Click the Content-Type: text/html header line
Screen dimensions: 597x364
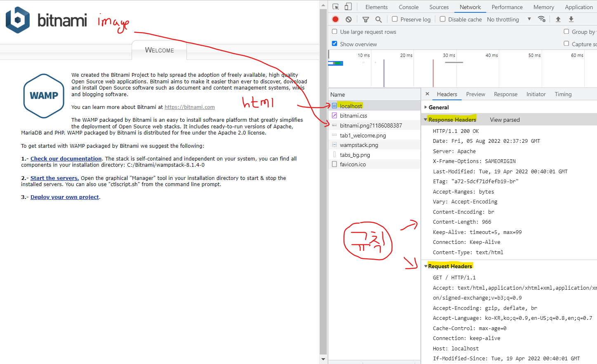(468, 253)
